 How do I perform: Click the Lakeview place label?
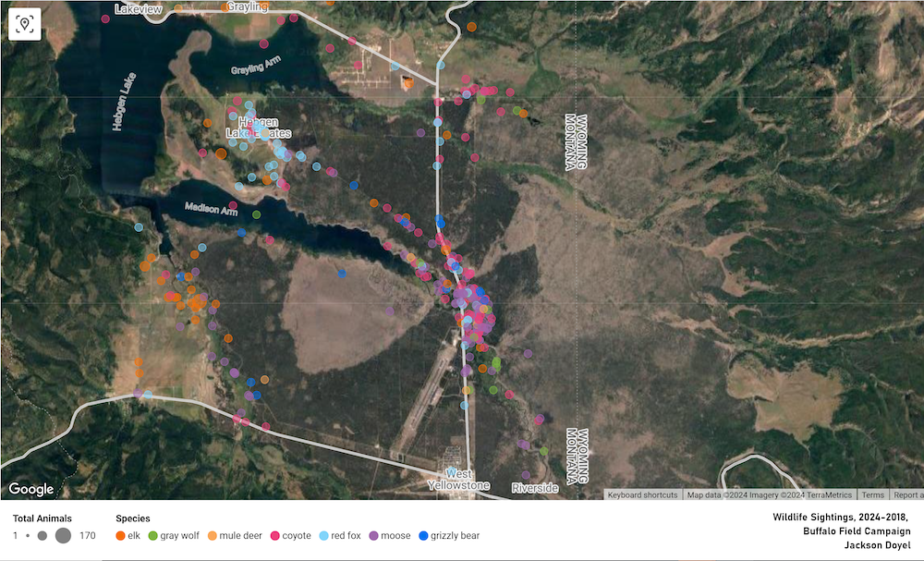[137, 9]
